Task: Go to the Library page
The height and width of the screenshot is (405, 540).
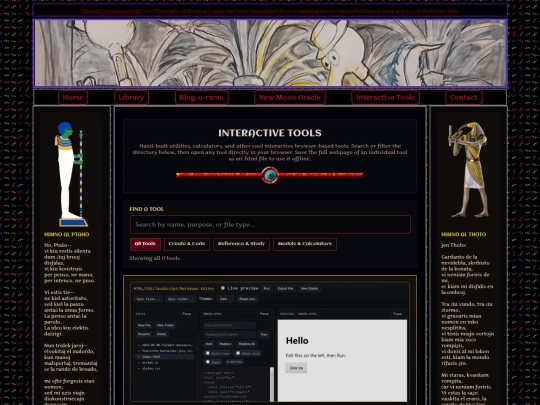Action: click(131, 97)
